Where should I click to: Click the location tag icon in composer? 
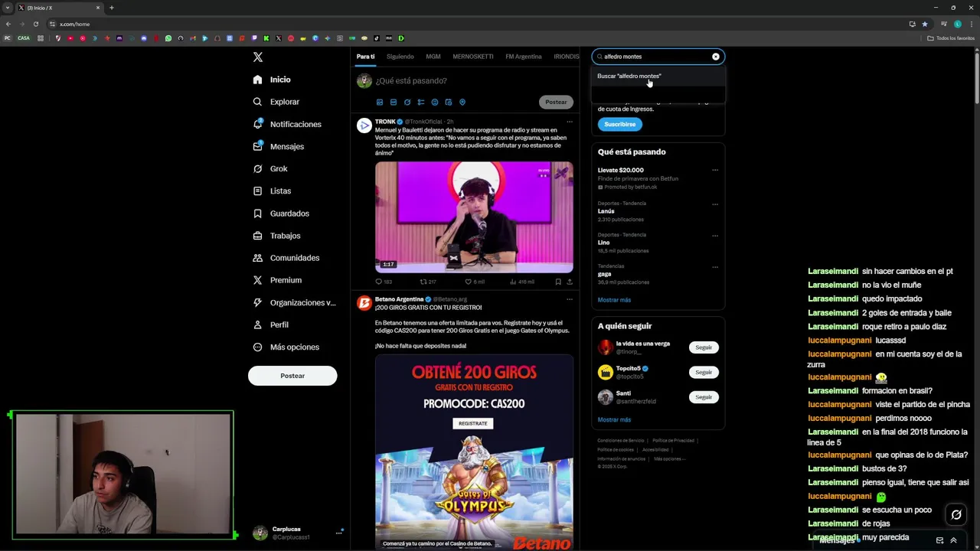pos(462,102)
